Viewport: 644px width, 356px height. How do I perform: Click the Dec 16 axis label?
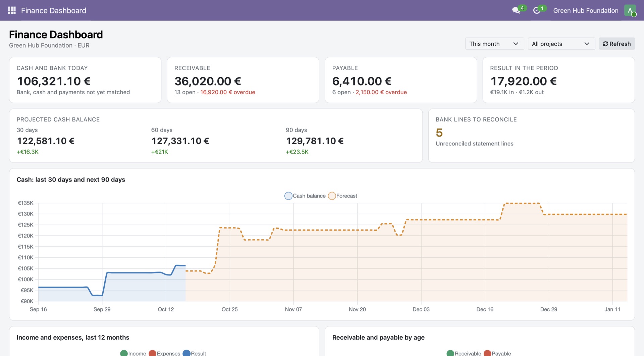(485, 309)
